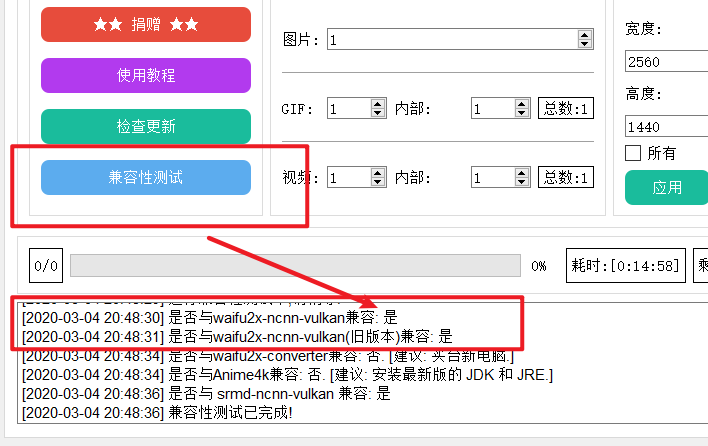Click the 耗时:[0:14:58] elapsed time box
Screen dimensions: 708x446
coord(626,265)
